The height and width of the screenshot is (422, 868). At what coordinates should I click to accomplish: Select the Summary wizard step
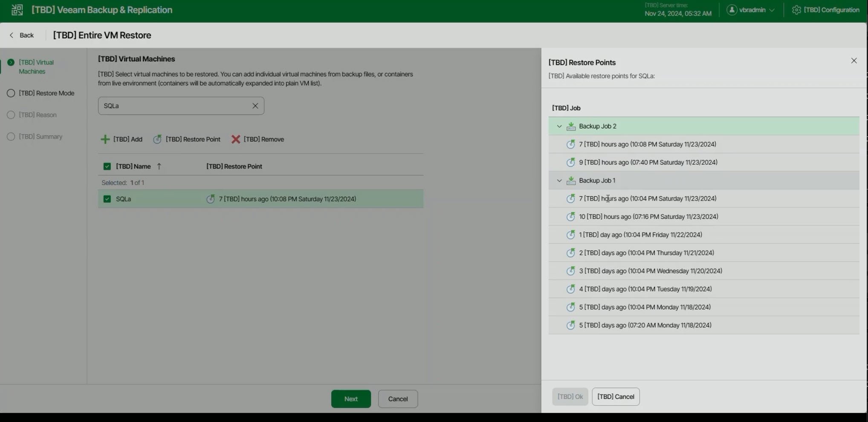(35, 137)
